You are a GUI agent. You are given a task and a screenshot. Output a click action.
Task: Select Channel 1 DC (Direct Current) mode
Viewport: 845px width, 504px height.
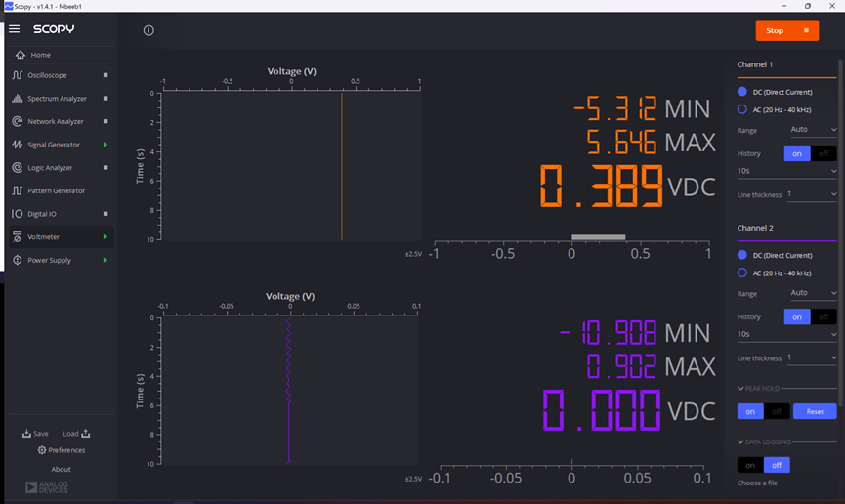(x=742, y=92)
